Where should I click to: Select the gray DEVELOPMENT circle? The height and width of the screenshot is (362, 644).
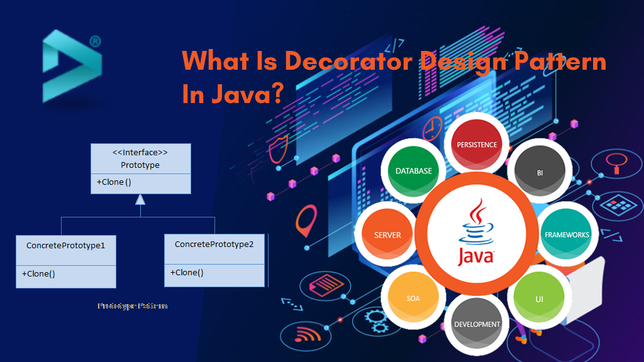tap(477, 324)
